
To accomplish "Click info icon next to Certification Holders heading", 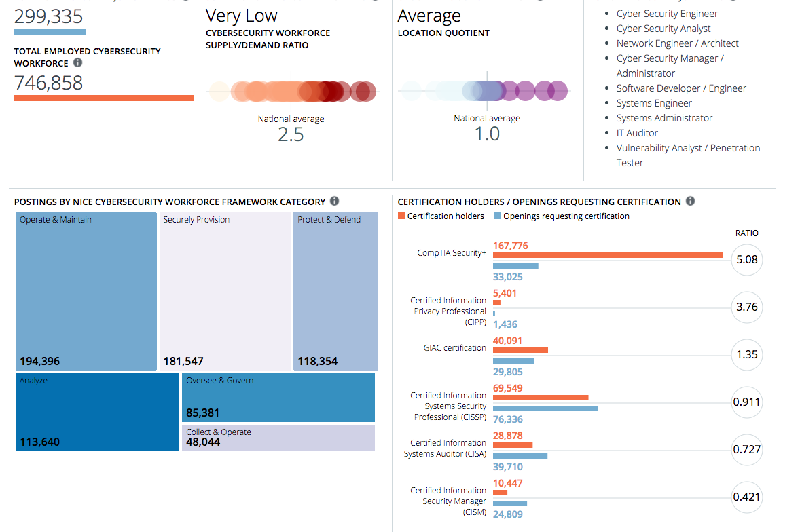I will [x=690, y=202].
